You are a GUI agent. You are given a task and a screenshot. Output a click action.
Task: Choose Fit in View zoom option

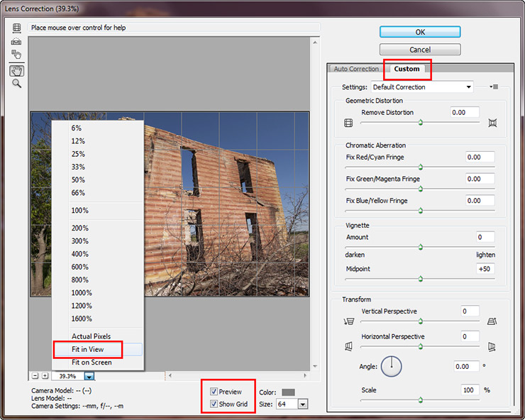98,349
